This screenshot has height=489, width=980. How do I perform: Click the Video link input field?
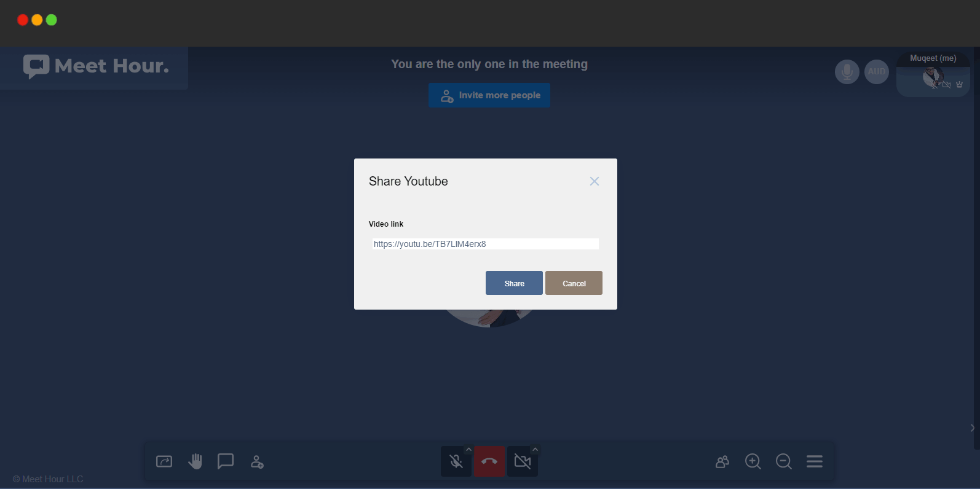(485, 244)
